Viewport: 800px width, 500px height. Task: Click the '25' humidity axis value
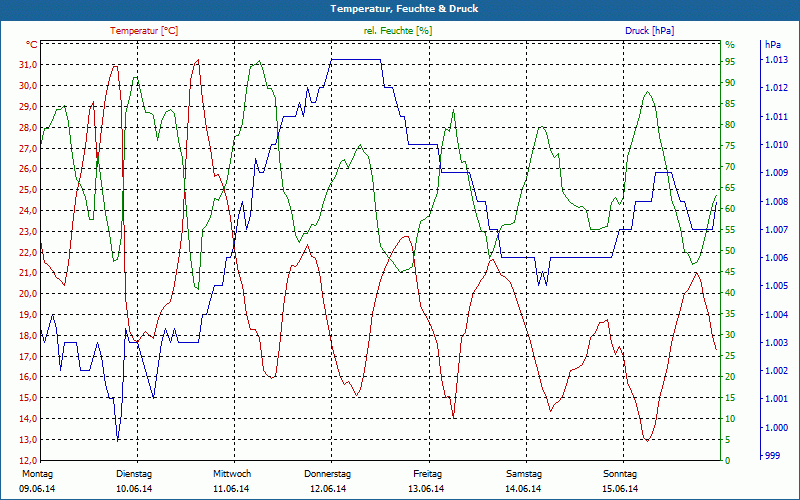point(730,356)
